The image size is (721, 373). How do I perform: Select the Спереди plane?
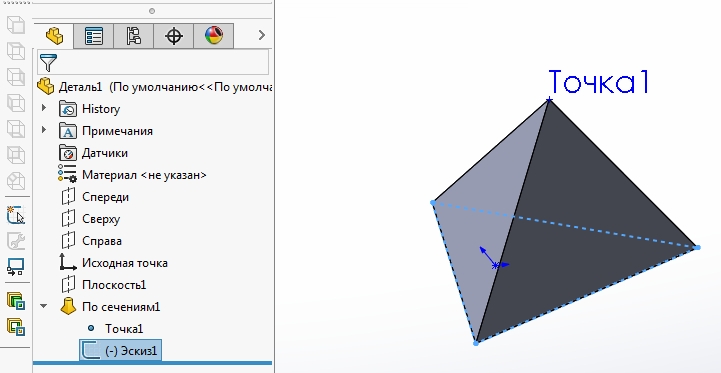click(105, 197)
